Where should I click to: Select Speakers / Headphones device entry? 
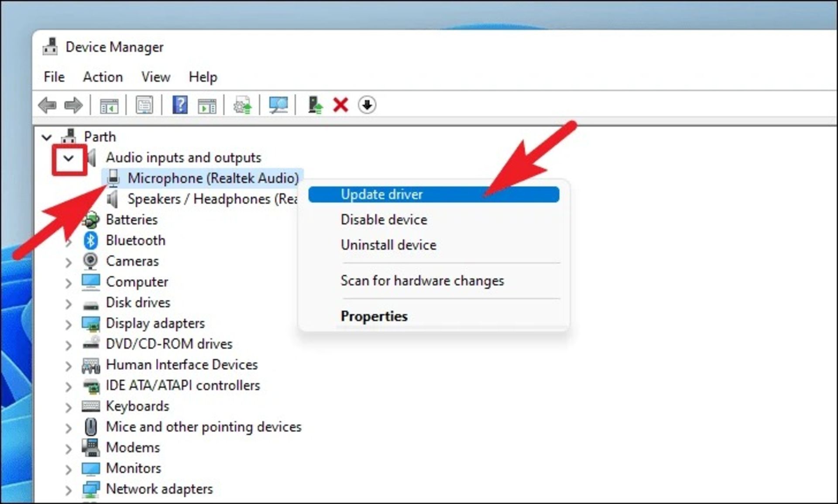point(212,199)
